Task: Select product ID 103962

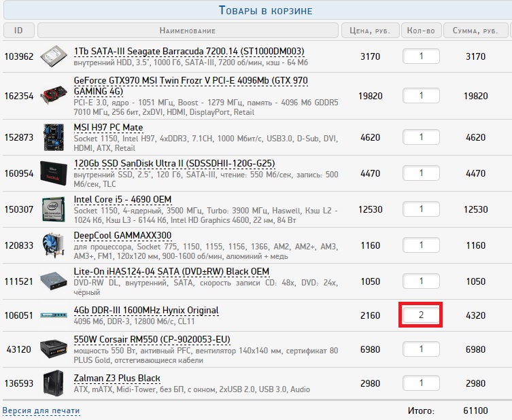Action: 19,57
